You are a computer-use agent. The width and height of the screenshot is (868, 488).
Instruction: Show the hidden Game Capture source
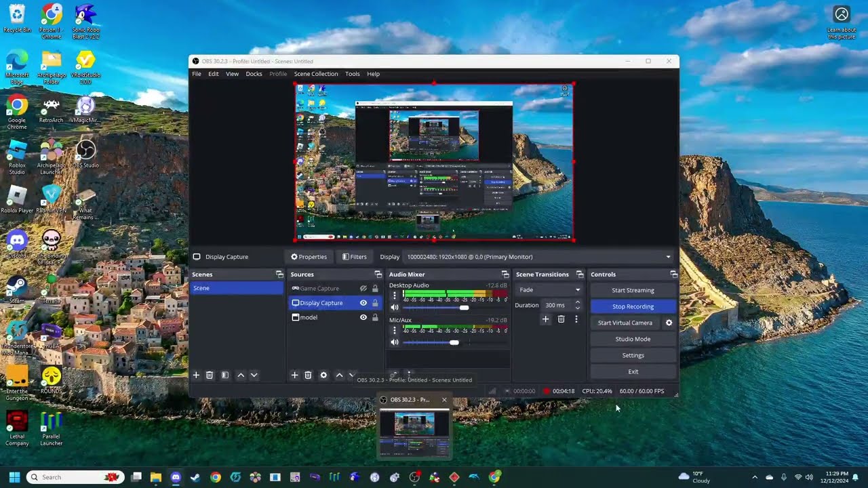click(363, 289)
